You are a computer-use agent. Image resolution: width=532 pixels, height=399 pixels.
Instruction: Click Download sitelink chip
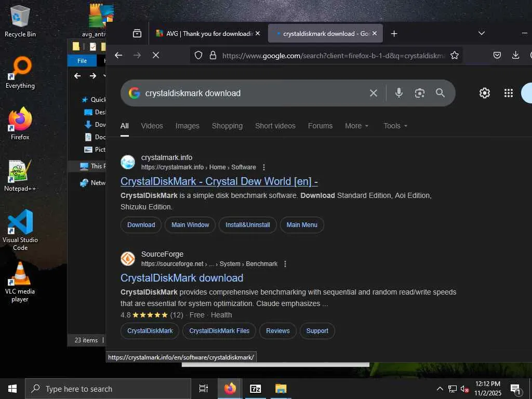pyautogui.click(x=141, y=225)
